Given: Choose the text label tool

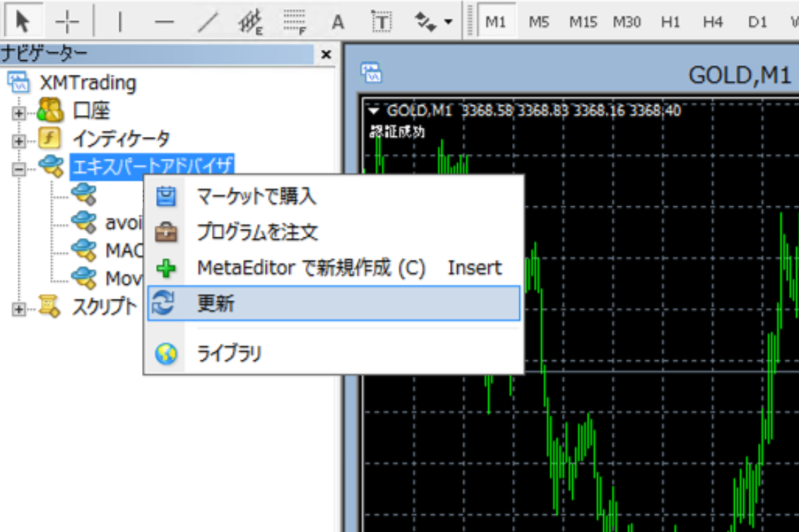Looking at the screenshot, I should click(381, 22).
